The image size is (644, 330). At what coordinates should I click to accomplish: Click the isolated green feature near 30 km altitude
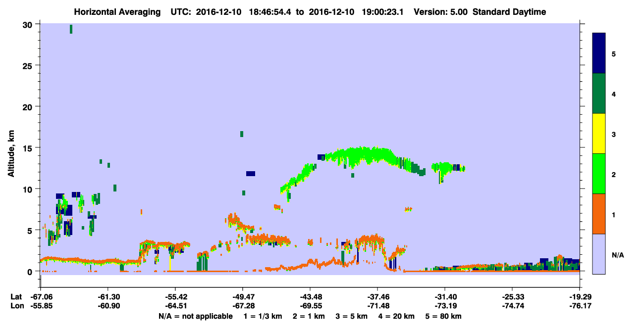[x=71, y=29]
